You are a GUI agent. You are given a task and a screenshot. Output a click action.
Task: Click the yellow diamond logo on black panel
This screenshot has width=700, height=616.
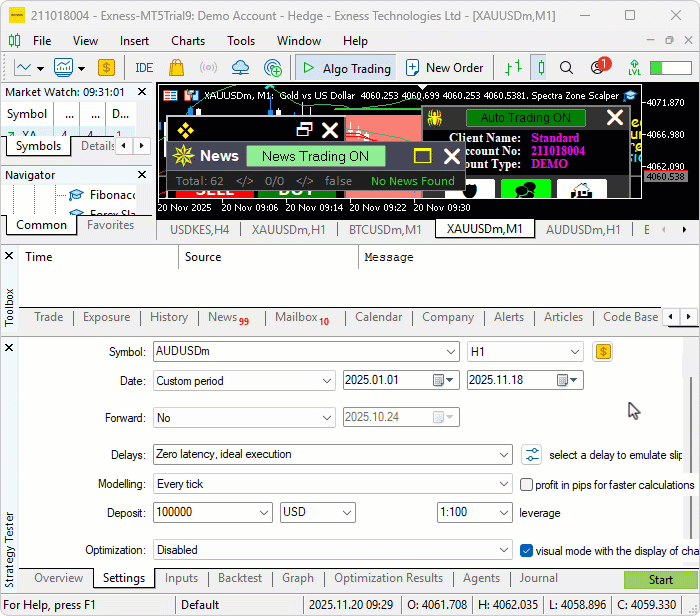(185, 130)
